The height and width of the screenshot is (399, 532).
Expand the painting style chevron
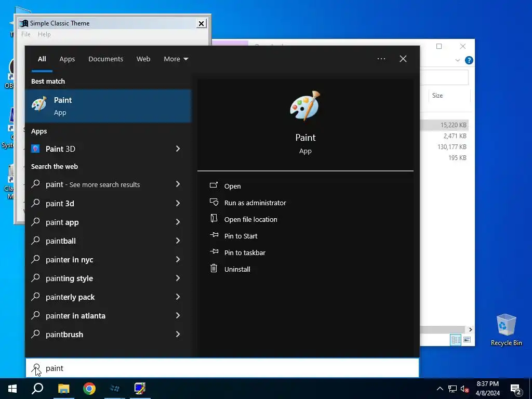(178, 278)
